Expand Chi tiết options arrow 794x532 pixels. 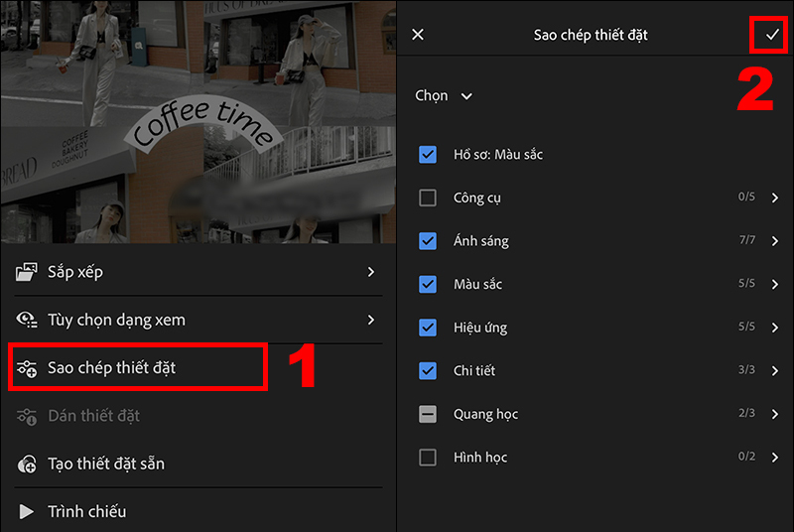775,371
